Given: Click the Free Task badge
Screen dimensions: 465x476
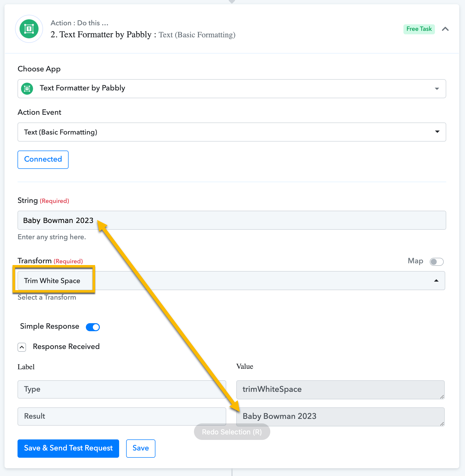Looking at the screenshot, I should 419,29.
